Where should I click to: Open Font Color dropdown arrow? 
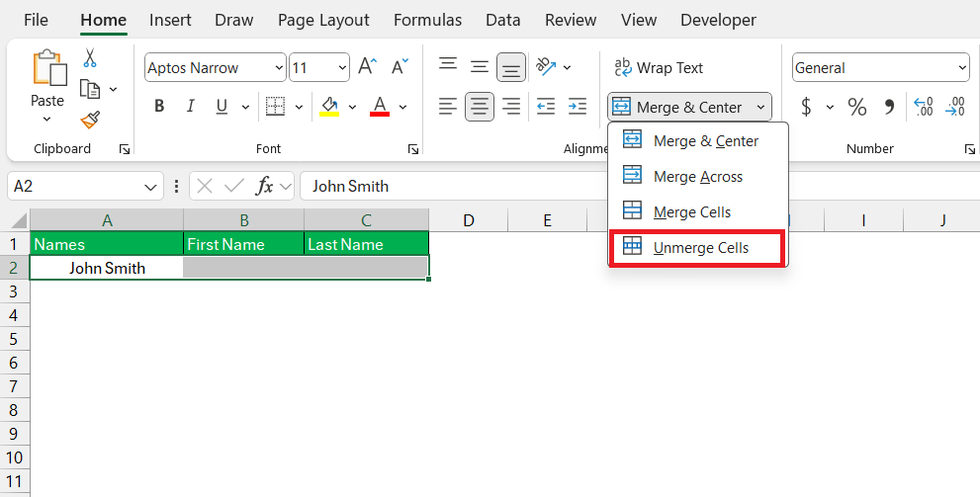[402, 108]
